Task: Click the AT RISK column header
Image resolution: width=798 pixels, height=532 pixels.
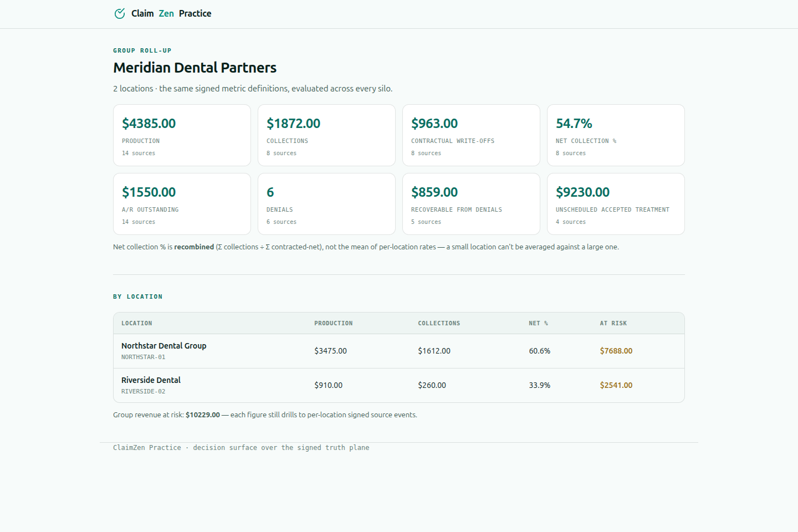Action: pos(613,323)
